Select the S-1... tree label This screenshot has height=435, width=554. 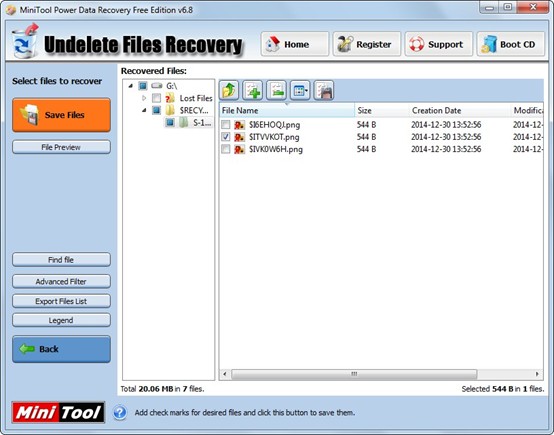[202, 123]
